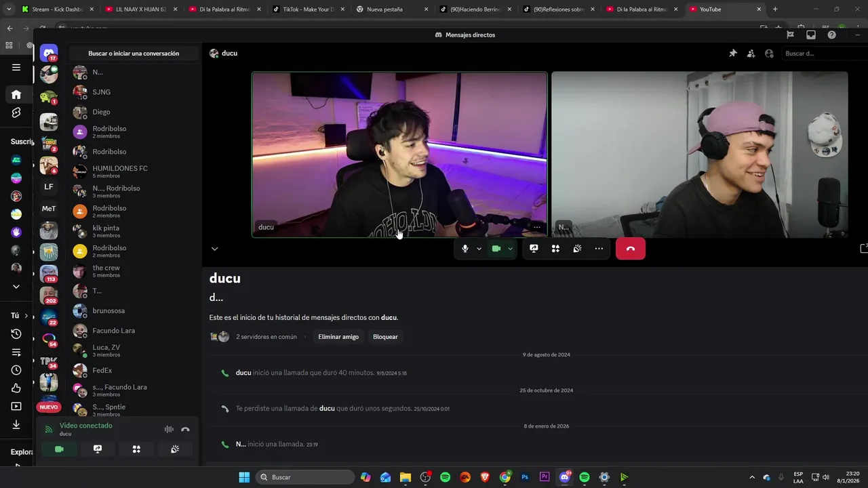868x488 pixels.
Task: Click Windows taskbar Buscar search box
Action: (x=306, y=477)
